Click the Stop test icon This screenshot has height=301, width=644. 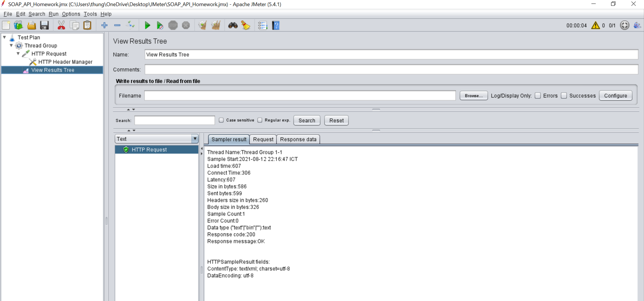173,25
